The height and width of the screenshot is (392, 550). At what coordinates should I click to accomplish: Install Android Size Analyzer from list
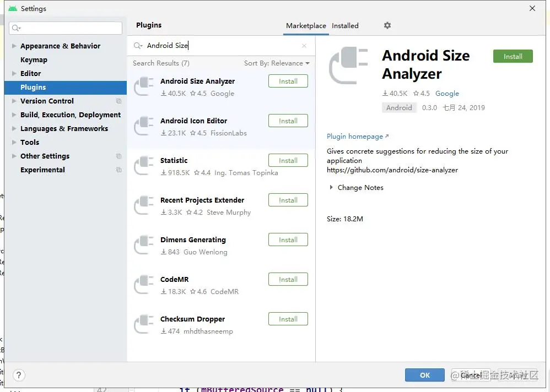point(288,81)
